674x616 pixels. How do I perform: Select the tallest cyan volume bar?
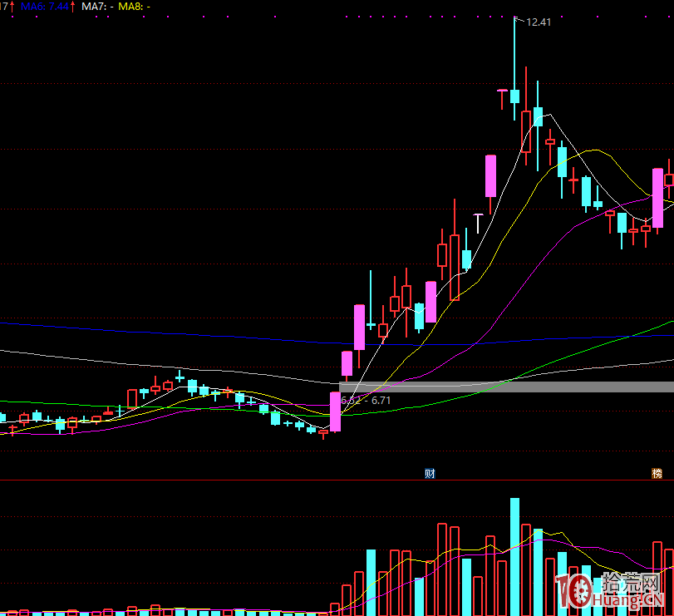click(x=514, y=557)
